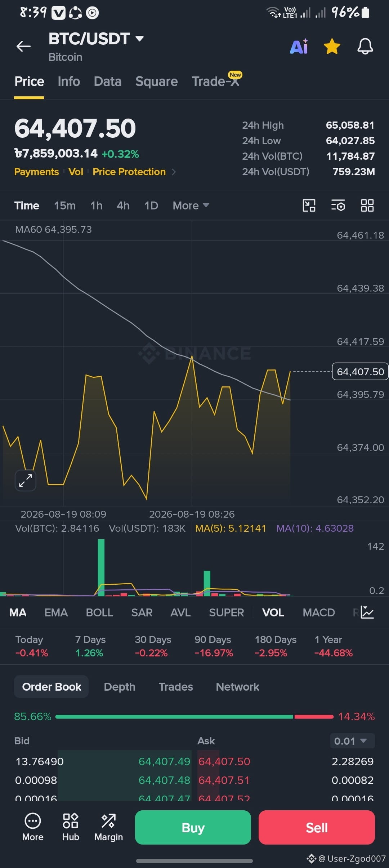Open the Hub icon
This screenshot has height=868, width=389.
tap(71, 827)
